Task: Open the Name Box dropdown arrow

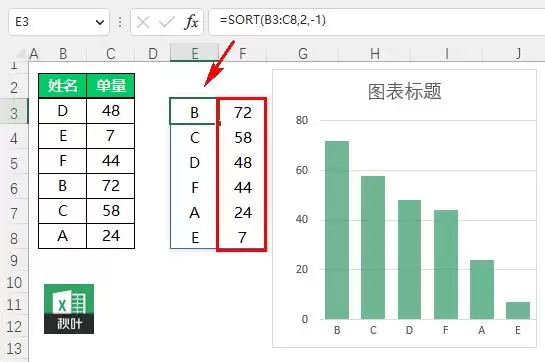Action: pyautogui.click(x=100, y=23)
